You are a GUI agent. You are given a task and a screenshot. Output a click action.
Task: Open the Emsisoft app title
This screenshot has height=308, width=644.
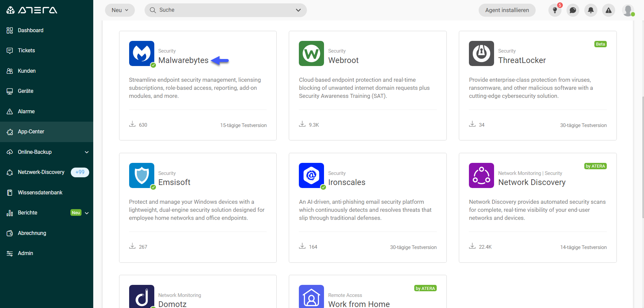click(174, 182)
